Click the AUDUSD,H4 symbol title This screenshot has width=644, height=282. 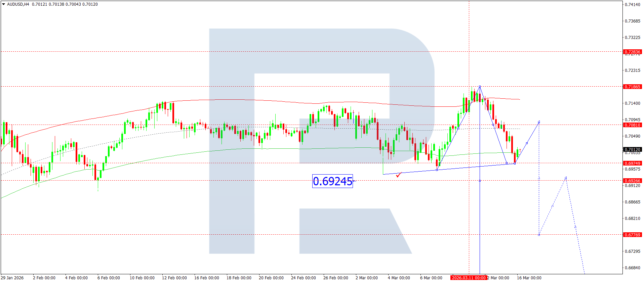[18, 4]
